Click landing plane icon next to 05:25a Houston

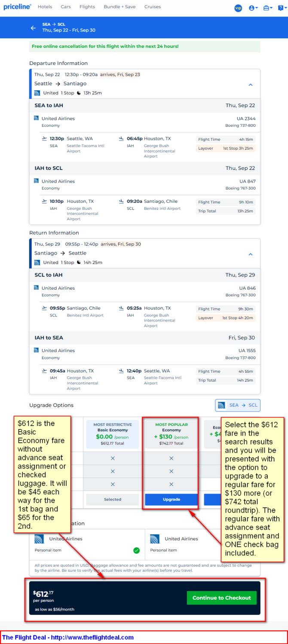pyautogui.click(x=122, y=308)
